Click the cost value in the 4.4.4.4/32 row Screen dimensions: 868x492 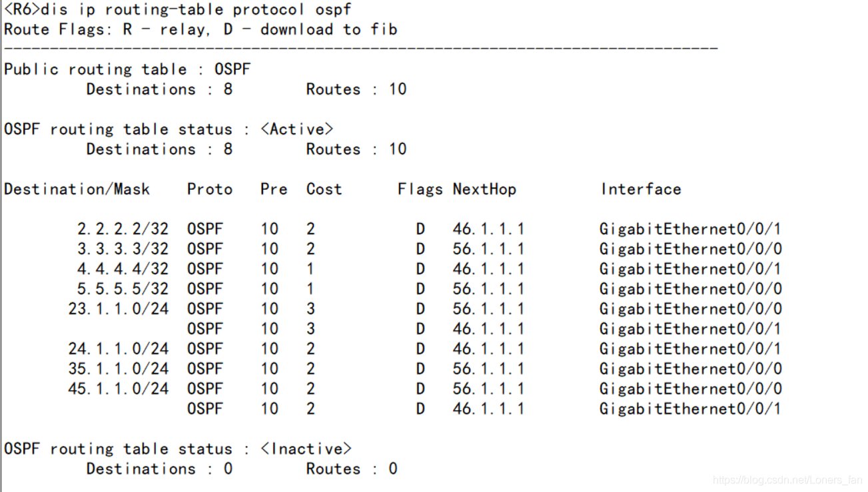point(310,269)
